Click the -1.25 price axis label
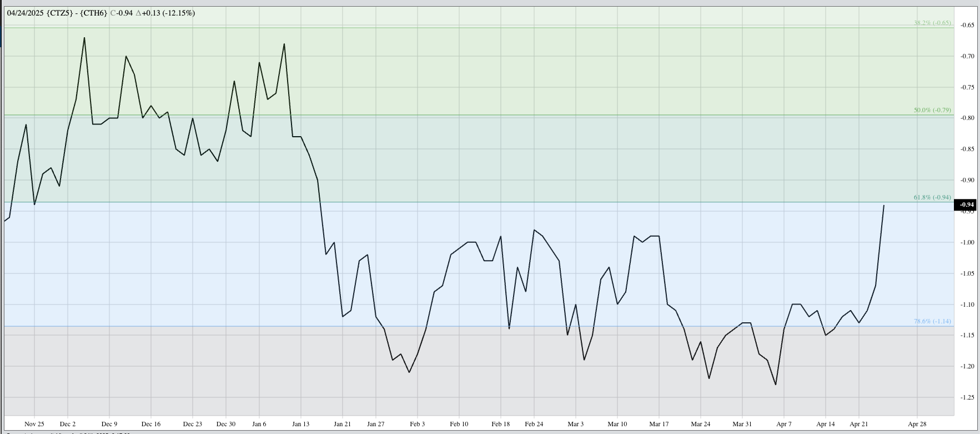980x434 pixels. pyautogui.click(x=967, y=397)
